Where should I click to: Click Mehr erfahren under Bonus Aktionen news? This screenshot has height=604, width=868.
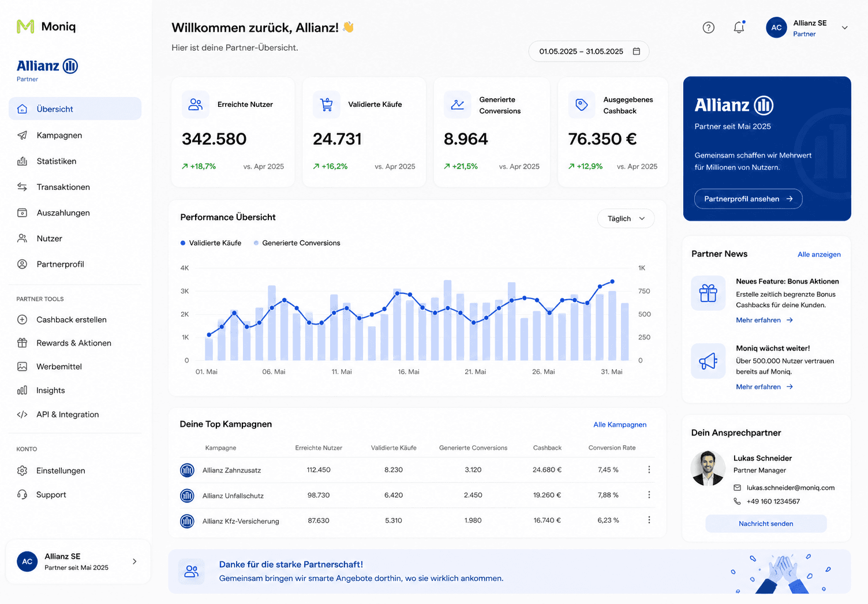[764, 320]
